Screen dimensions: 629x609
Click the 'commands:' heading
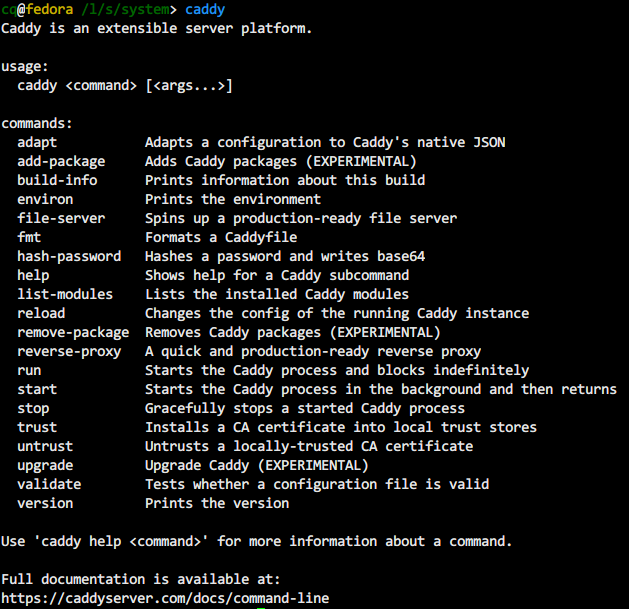point(37,124)
